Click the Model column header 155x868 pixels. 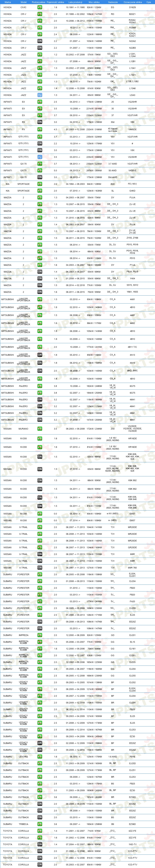(24, 2)
